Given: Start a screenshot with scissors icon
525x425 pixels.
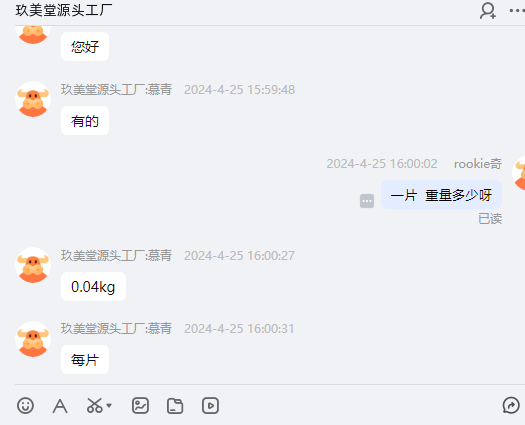Looking at the screenshot, I should 94,406.
